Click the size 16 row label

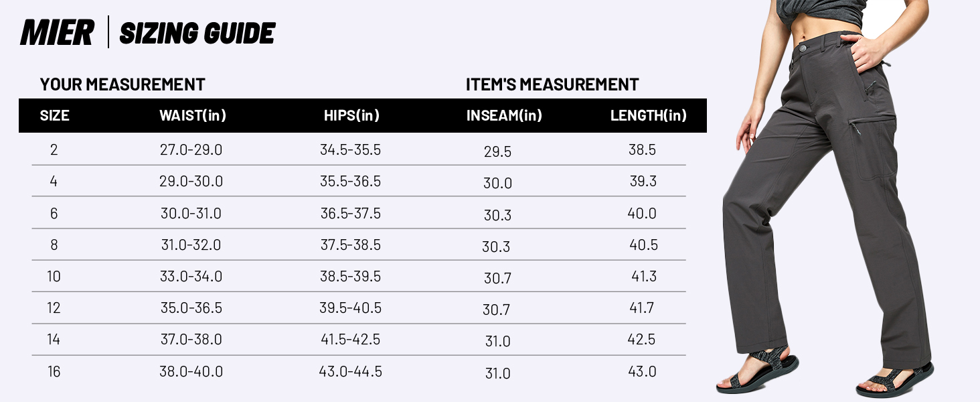(x=54, y=372)
